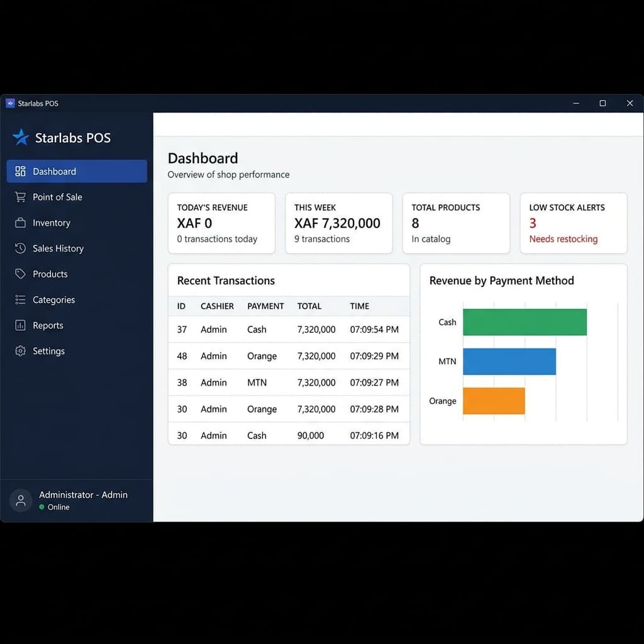Go to Point of Sale
The height and width of the screenshot is (644, 644).
[77, 197]
